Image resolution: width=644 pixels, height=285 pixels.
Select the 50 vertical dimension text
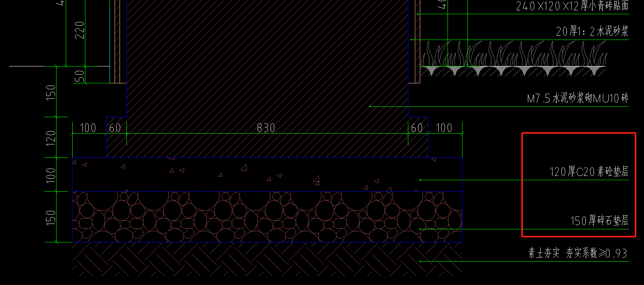[80, 76]
